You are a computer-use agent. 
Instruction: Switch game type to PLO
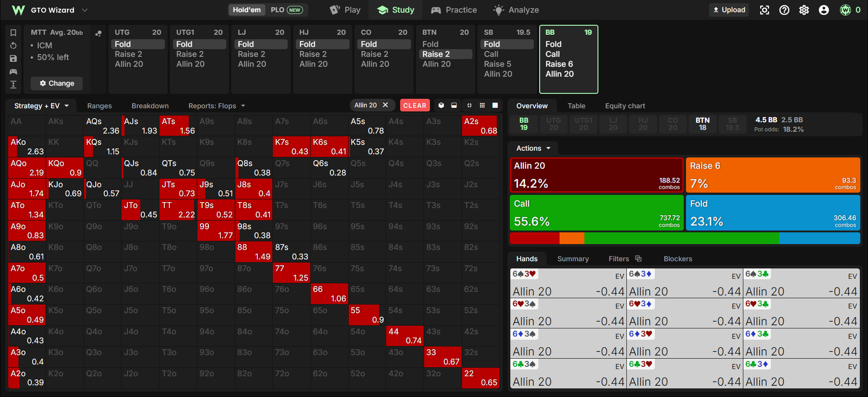coord(286,10)
